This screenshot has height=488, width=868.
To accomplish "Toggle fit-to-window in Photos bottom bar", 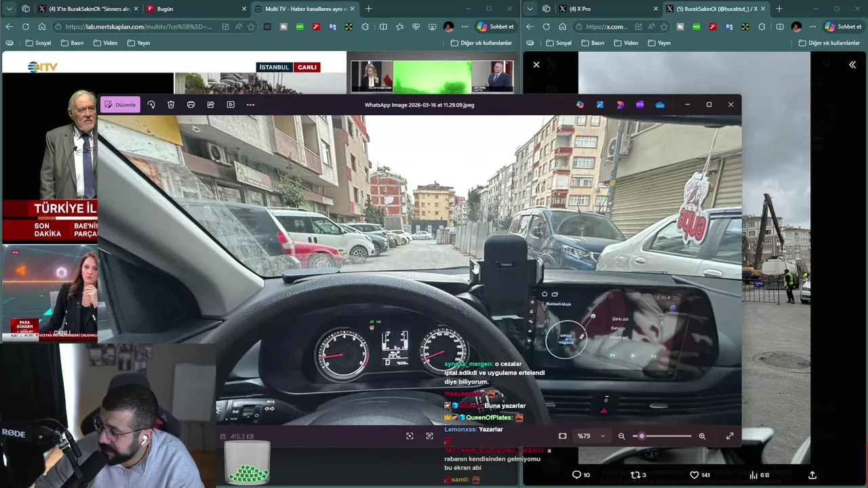I will point(562,436).
